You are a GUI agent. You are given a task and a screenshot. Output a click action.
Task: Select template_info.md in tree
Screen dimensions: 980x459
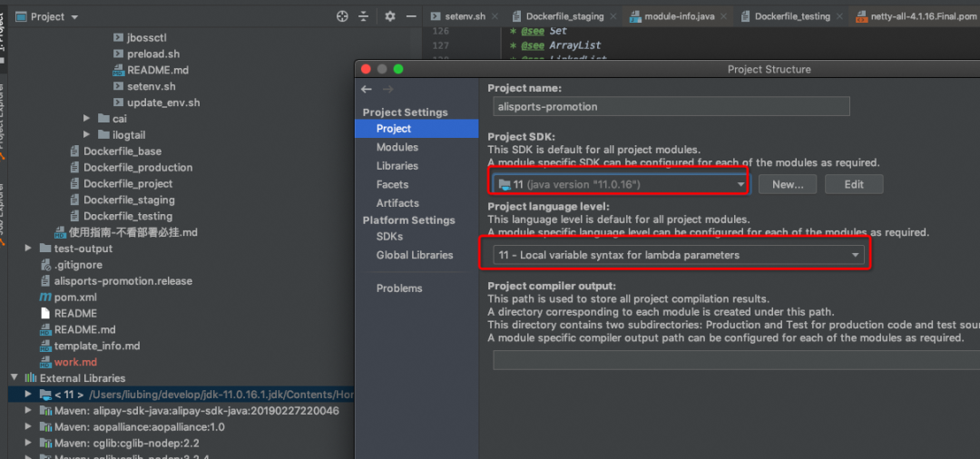click(97, 346)
